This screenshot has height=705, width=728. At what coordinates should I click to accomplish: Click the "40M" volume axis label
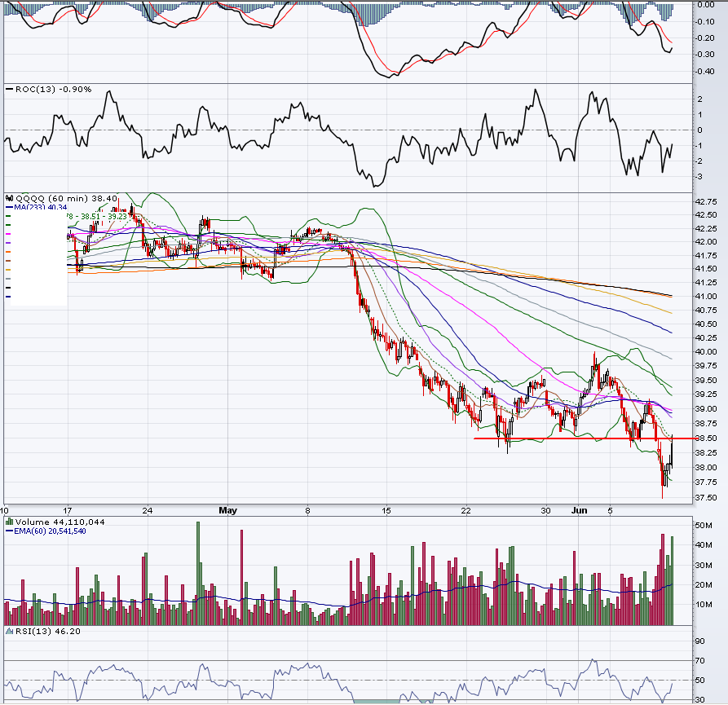pos(704,545)
